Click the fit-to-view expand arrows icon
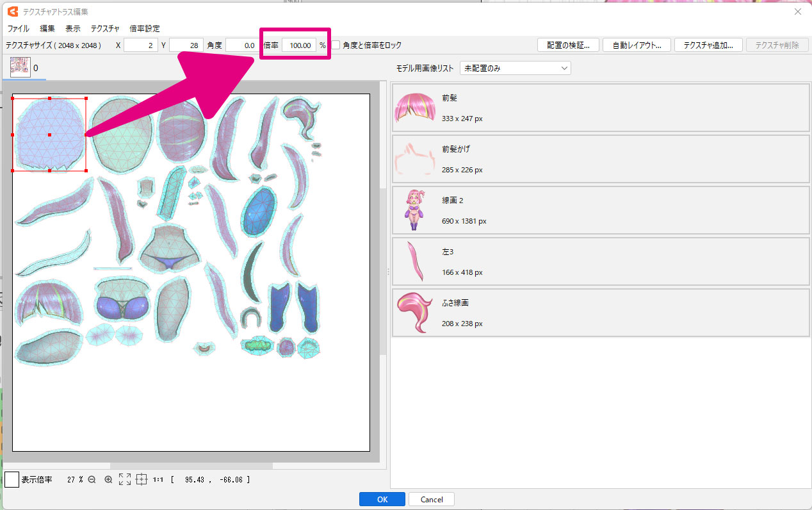812x510 pixels. tap(125, 479)
